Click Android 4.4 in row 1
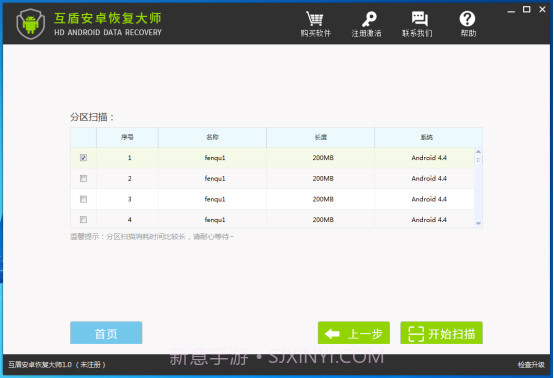The height and width of the screenshot is (378, 554). tap(429, 158)
